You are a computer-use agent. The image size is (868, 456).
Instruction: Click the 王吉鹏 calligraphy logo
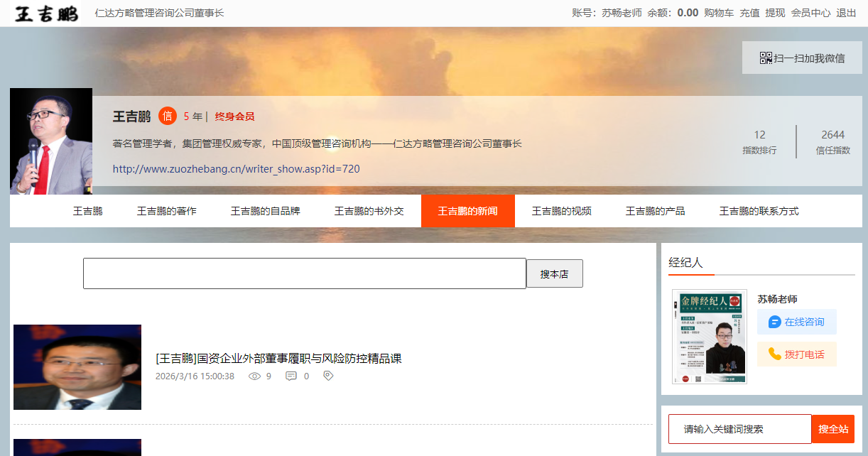47,13
